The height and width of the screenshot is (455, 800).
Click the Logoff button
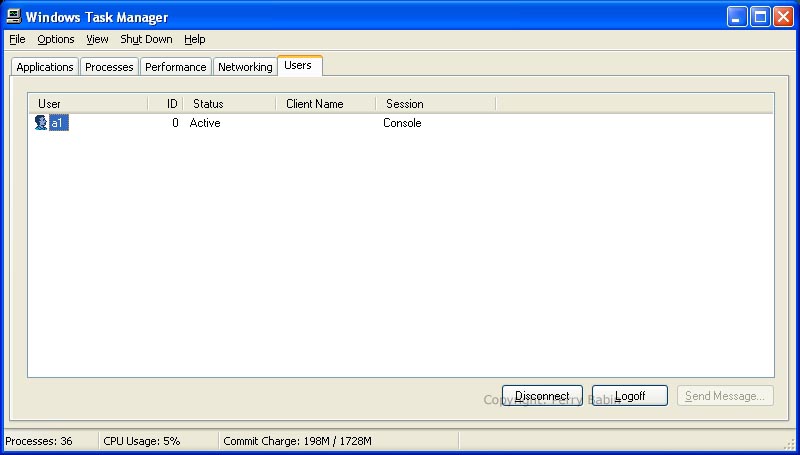click(x=630, y=396)
